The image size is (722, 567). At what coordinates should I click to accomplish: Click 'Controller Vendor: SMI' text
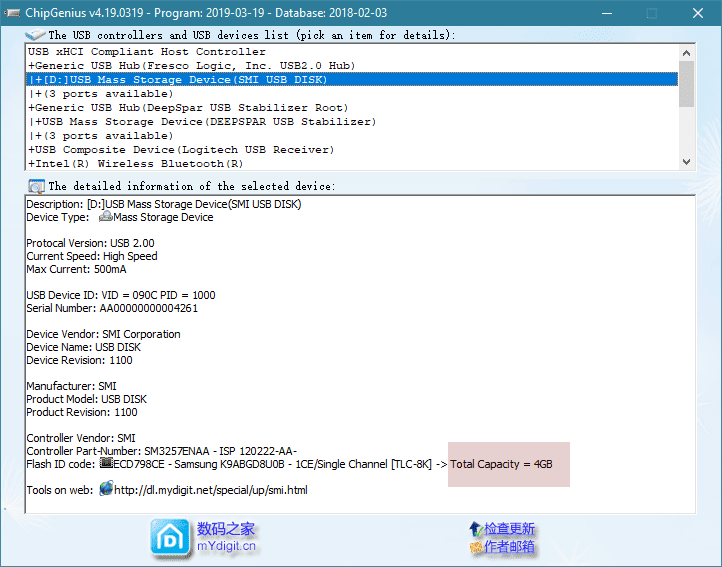coord(81,438)
